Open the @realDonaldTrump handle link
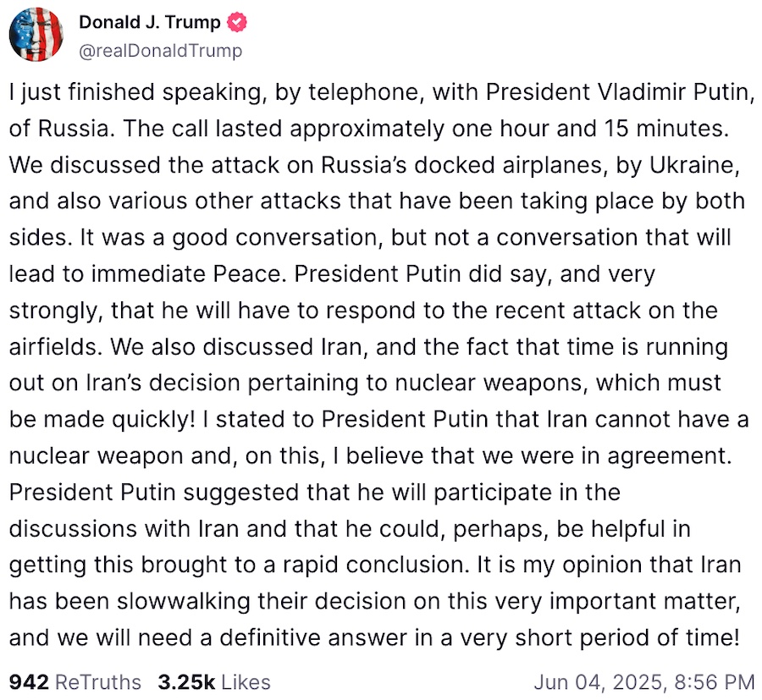Image resolution: width=762 pixels, height=700 pixels. point(161,50)
